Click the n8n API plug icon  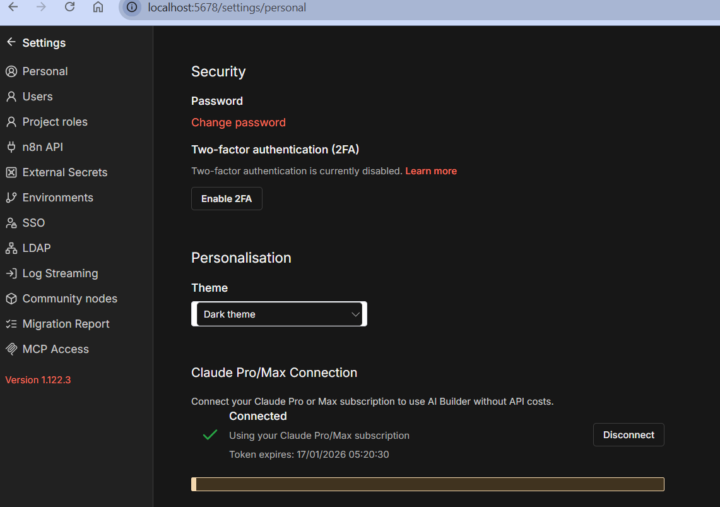(x=11, y=147)
